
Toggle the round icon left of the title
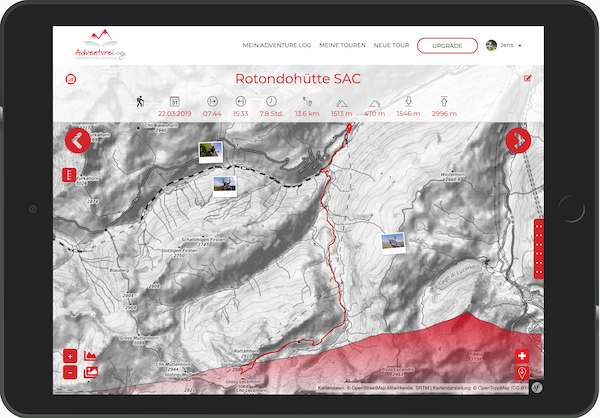pyautogui.click(x=71, y=78)
